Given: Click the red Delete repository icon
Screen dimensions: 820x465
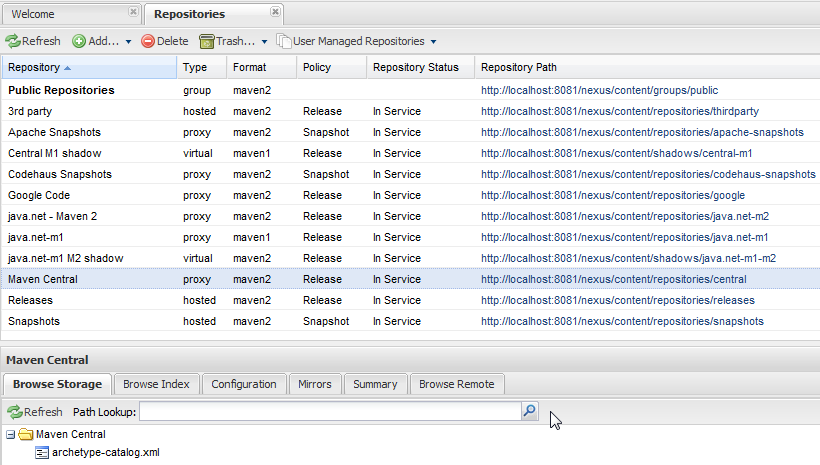Looking at the screenshot, I should (x=148, y=42).
